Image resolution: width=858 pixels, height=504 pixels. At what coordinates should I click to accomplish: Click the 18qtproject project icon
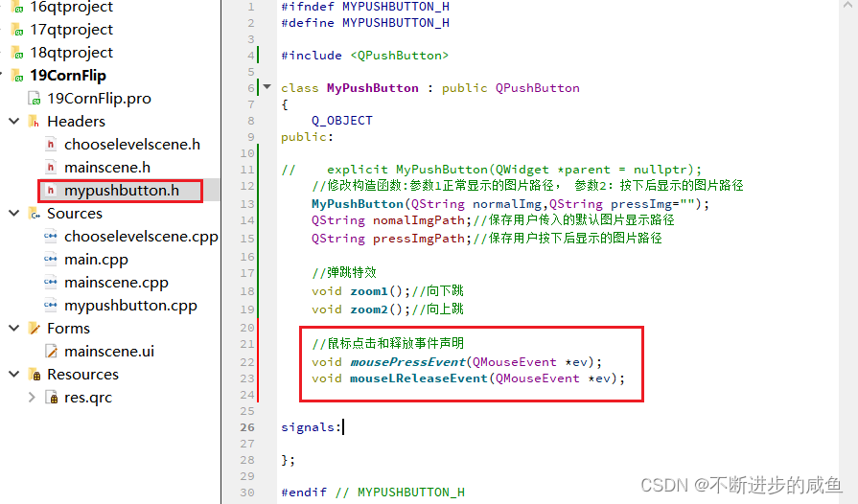(x=18, y=53)
